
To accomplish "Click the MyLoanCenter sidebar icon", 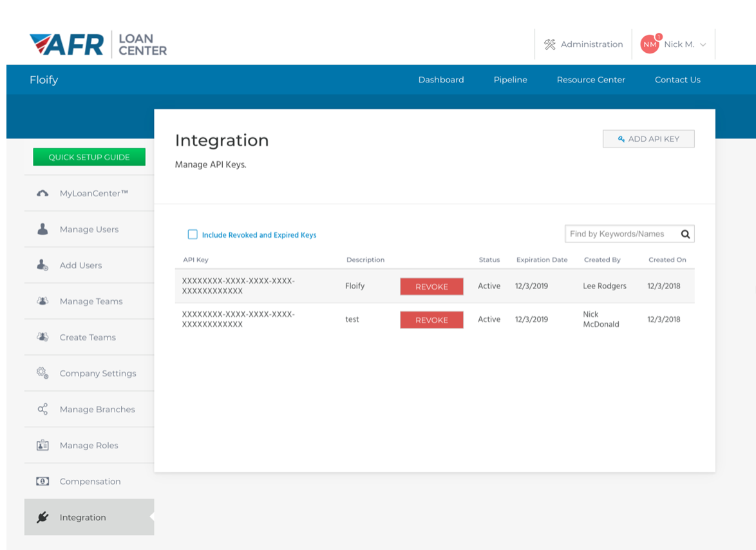I will pyautogui.click(x=43, y=193).
